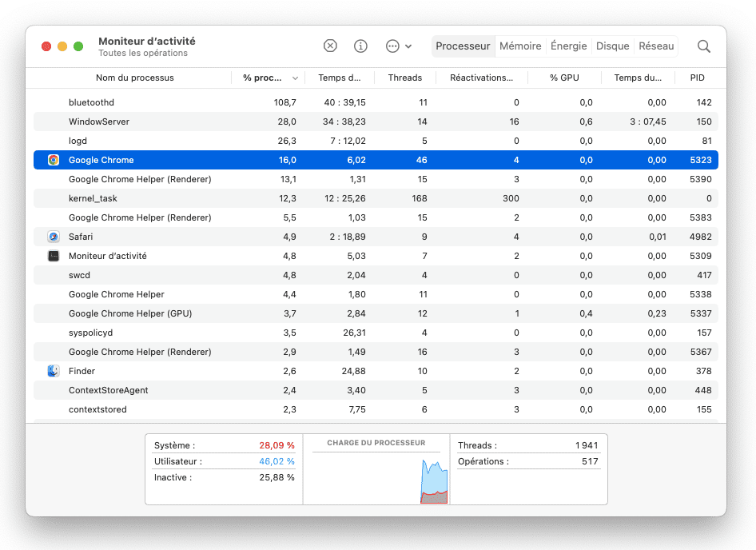Select the logd process
Image resolution: width=756 pixels, height=550 pixels.
coord(376,141)
